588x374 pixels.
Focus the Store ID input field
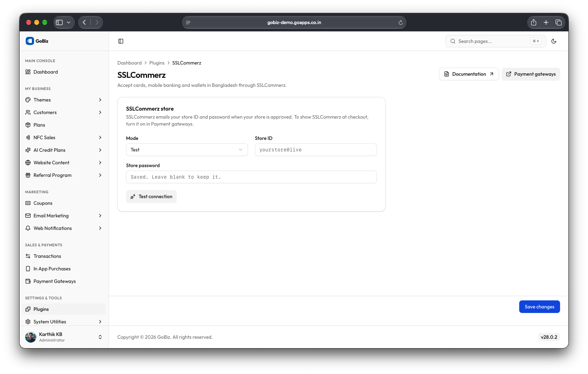(x=316, y=150)
